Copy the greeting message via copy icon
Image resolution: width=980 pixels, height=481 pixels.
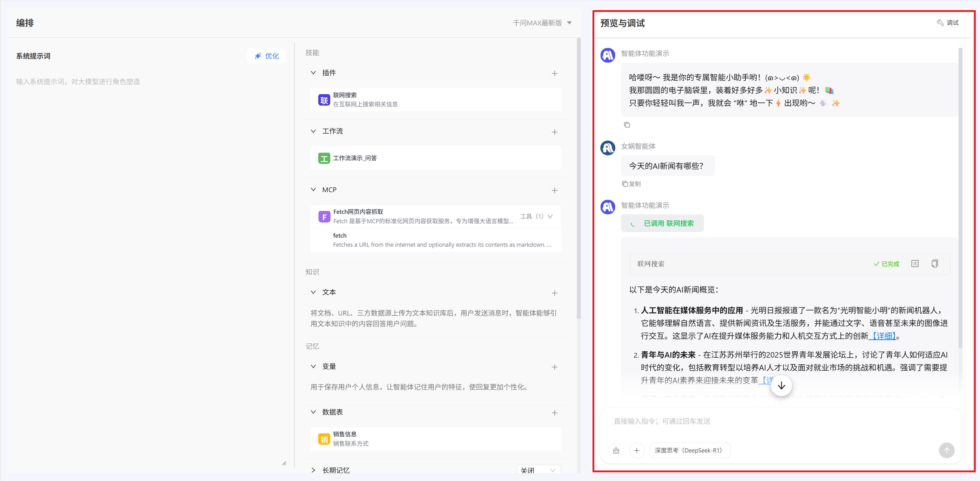[x=627, y=125]
